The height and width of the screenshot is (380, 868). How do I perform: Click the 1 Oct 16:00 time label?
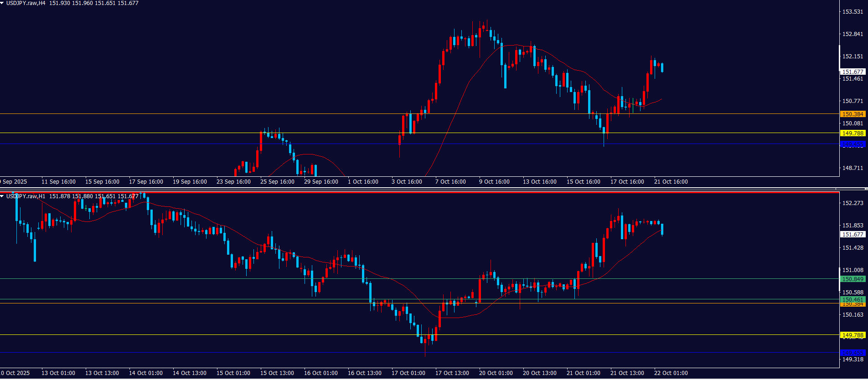(363, 182)
